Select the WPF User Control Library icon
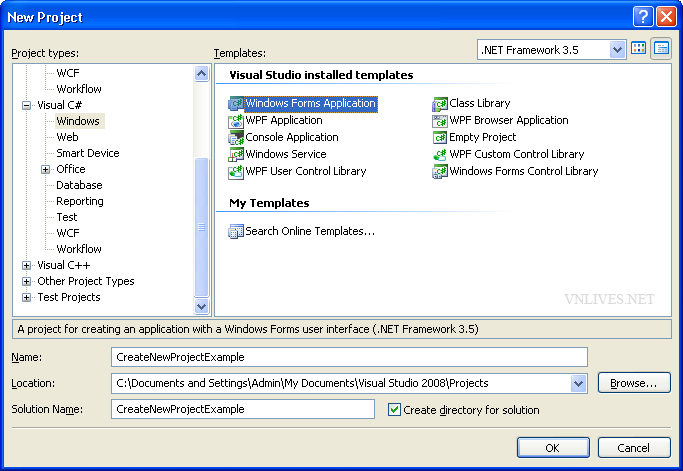The image size is (683, 471). (236, 172)
